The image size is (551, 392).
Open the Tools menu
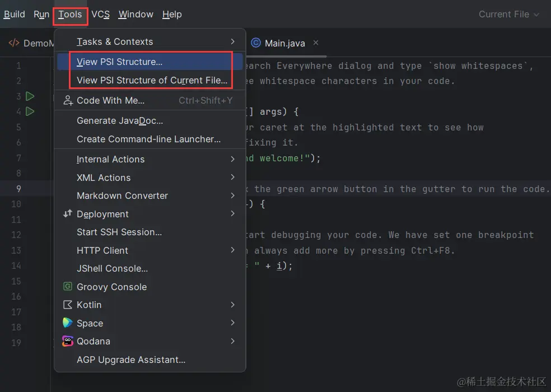coord(70,15)
